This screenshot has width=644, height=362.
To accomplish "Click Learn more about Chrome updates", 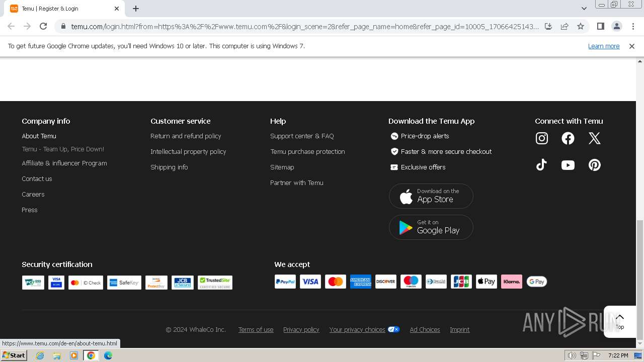I will click(604, 46).
